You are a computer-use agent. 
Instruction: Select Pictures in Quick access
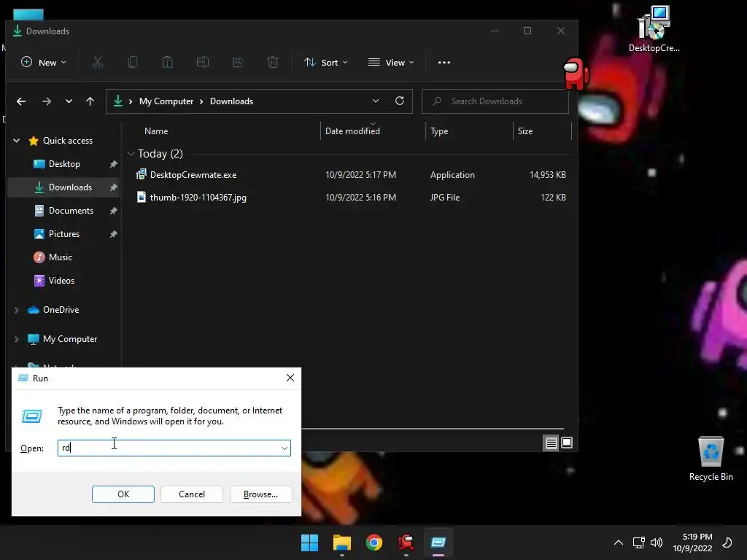[64, 234]
